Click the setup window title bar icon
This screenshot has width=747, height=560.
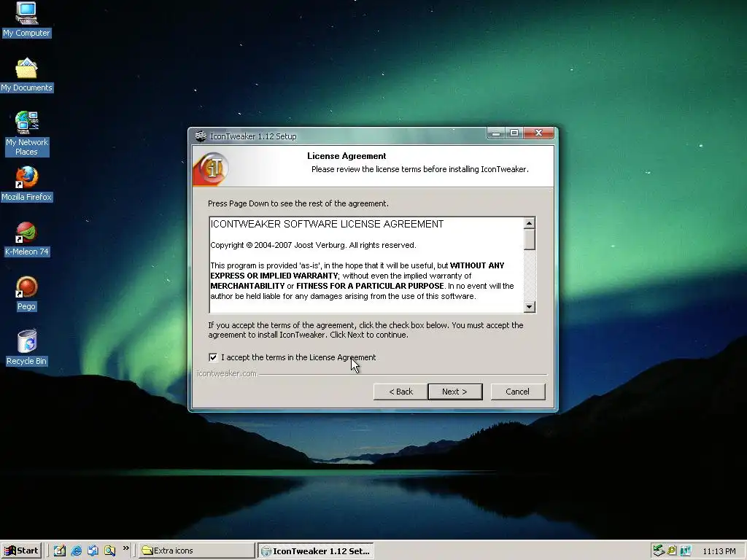pos(201,136)
